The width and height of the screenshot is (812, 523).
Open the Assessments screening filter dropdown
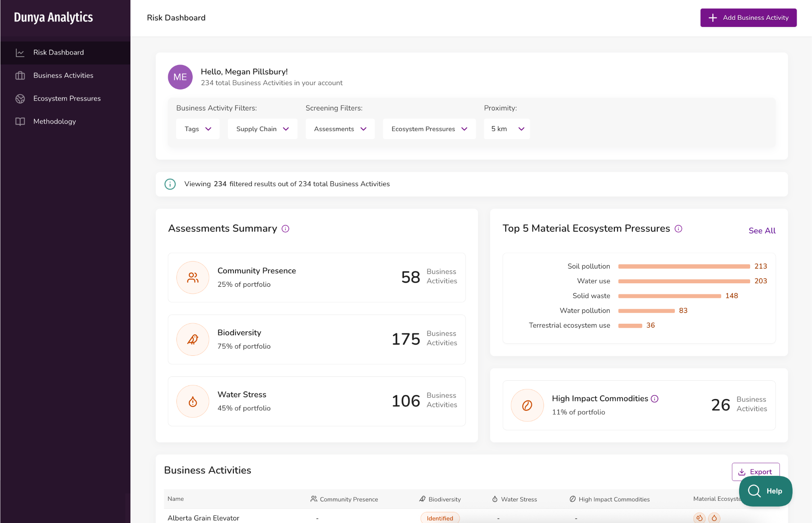click(x=340, y=129)
